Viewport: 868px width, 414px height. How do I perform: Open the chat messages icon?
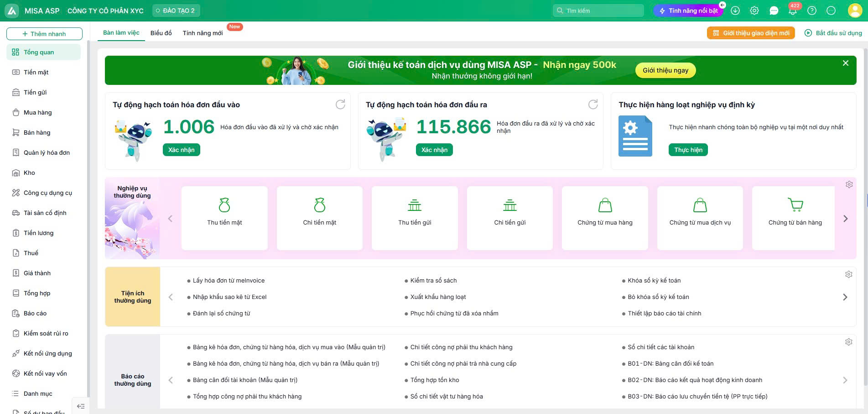click(774, 10)
